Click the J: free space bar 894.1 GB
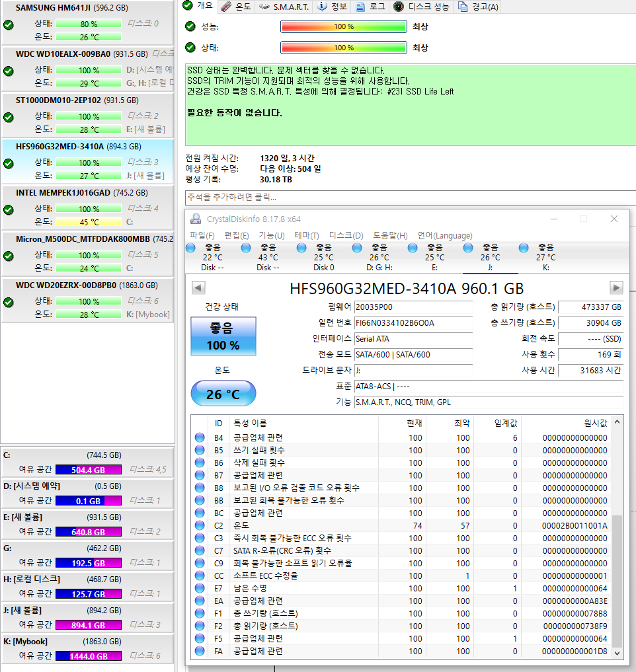The image size is (636, 672). 89,625
